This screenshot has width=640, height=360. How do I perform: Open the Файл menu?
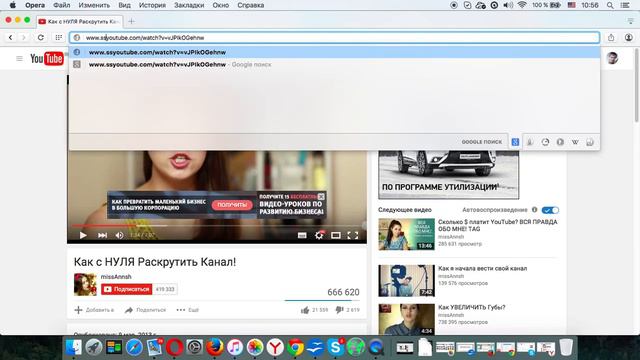coord(62,5)
